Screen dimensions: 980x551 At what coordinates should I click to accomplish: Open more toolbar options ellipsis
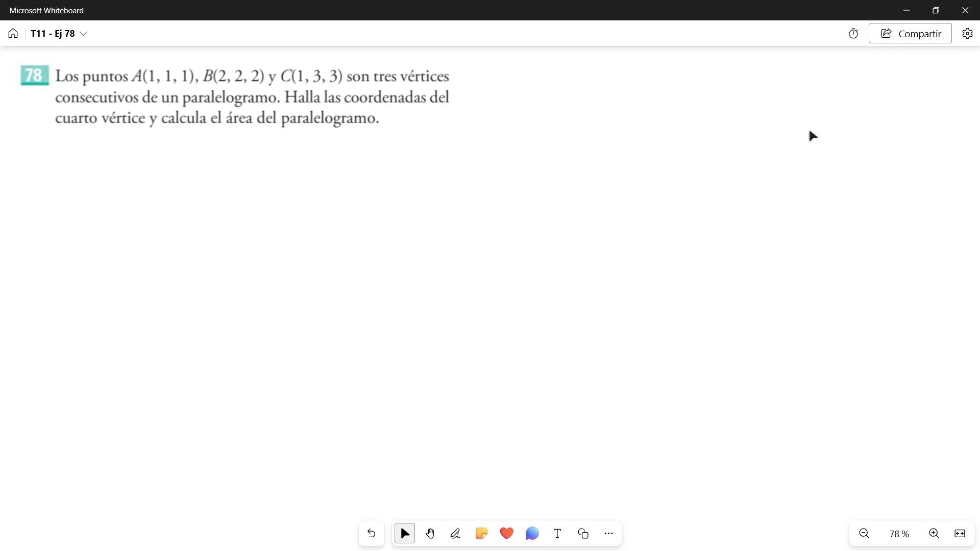pyautogui.click(x=608, y=534)
